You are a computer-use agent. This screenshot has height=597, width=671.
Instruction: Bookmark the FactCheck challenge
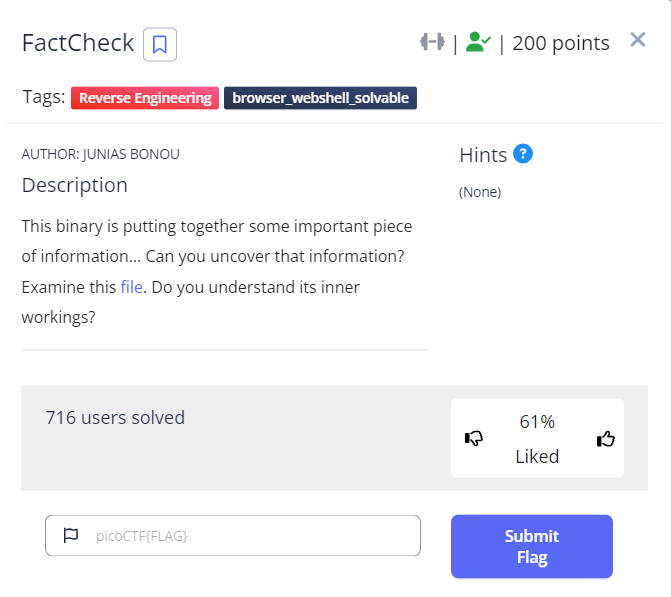160,44
